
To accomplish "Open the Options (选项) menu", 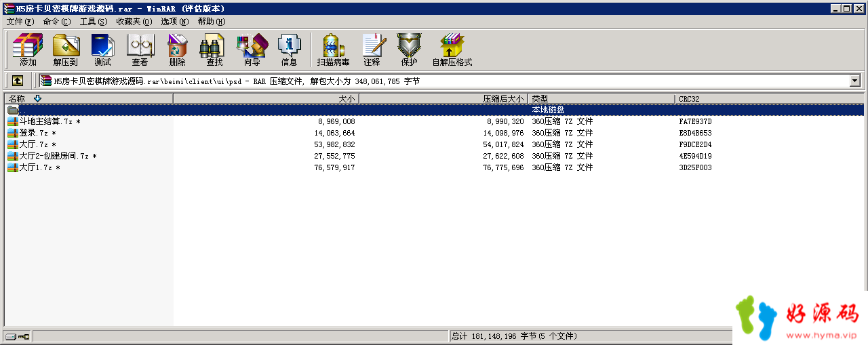I will click(x=176, y=22).
